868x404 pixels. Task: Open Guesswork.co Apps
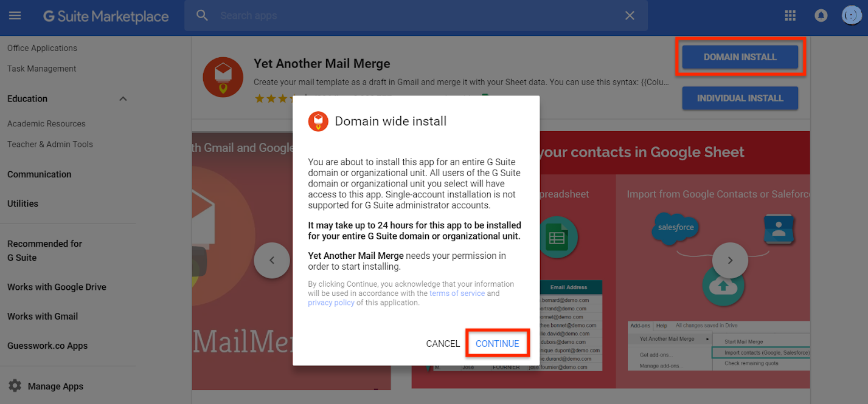pos(47,346)
